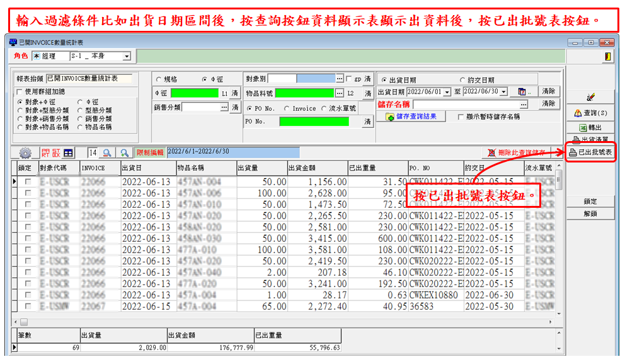Screen dimensions: 625x364
Task: Click the red magnifier icon beside the 14 field
Action: [108, 153]
